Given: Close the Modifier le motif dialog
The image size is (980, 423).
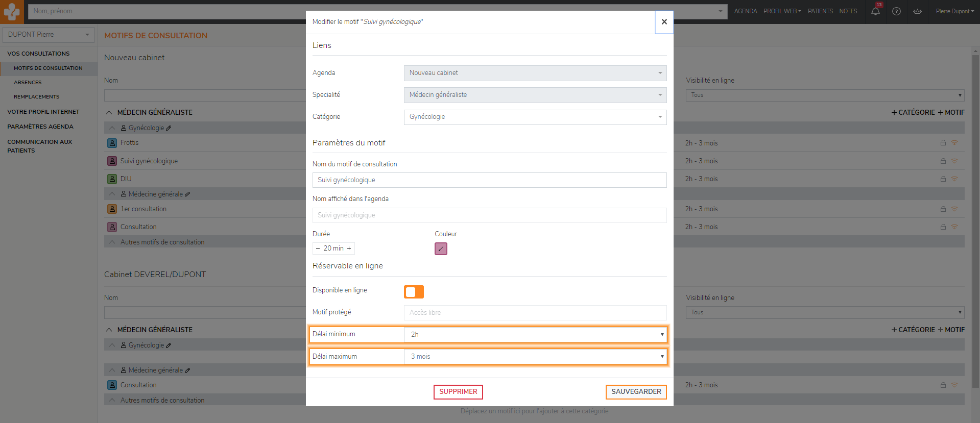Looking at the screenshot, I should tap(664, 22).
